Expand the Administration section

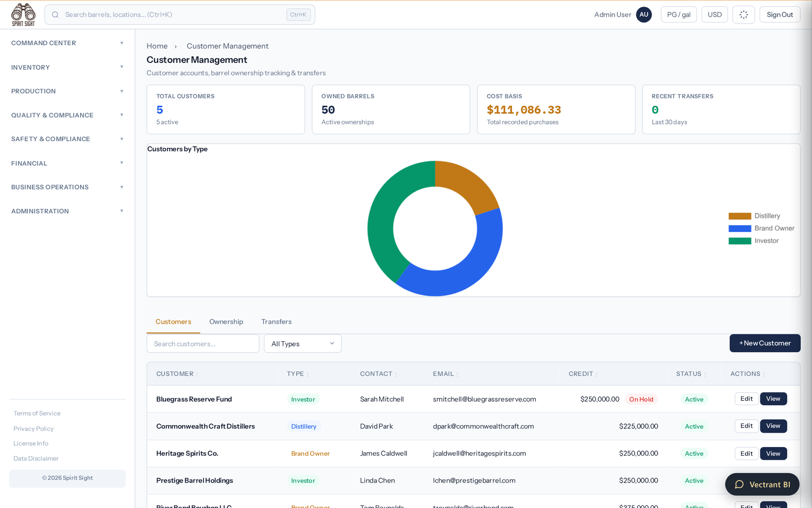pyautogui.click(x=67, y=211)
